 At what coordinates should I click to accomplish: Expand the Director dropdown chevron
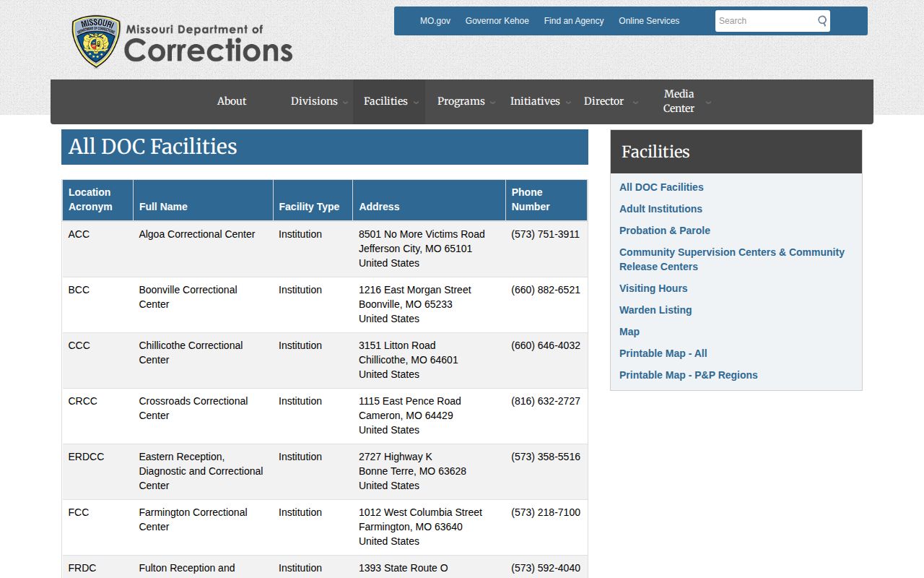pos(635,103)
